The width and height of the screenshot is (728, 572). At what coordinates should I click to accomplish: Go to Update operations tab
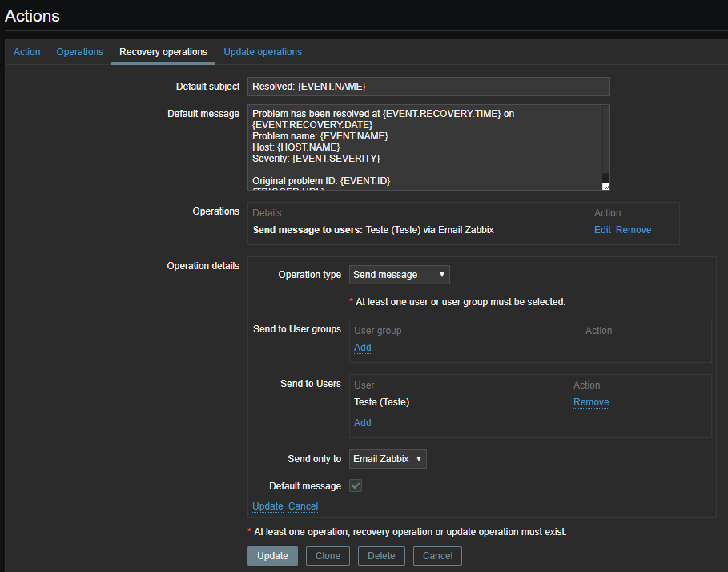click(263, 52)
